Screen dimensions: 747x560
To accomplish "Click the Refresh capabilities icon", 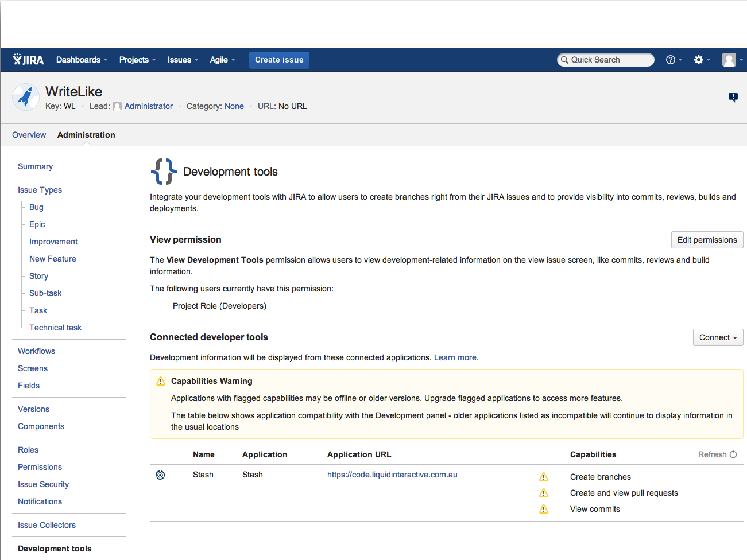I will (x=733, y=454).
